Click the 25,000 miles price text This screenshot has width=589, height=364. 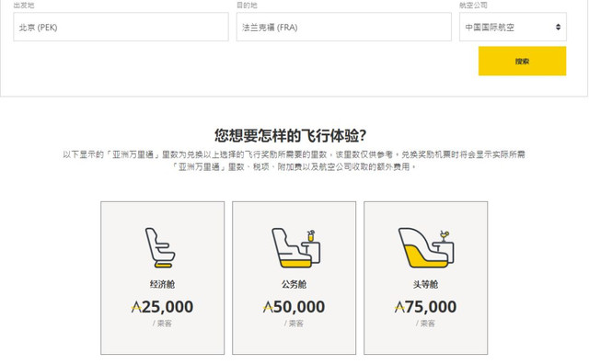pos(162,307)
